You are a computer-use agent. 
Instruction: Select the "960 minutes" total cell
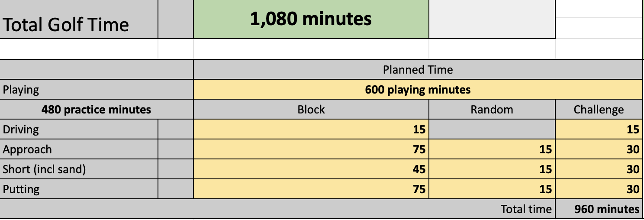(x=599, y=209)
